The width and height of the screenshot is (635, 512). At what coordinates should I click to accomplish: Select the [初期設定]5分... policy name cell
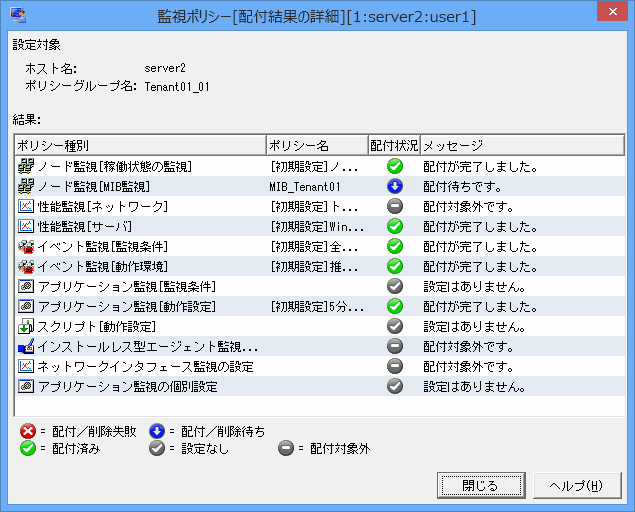point(316,306)
